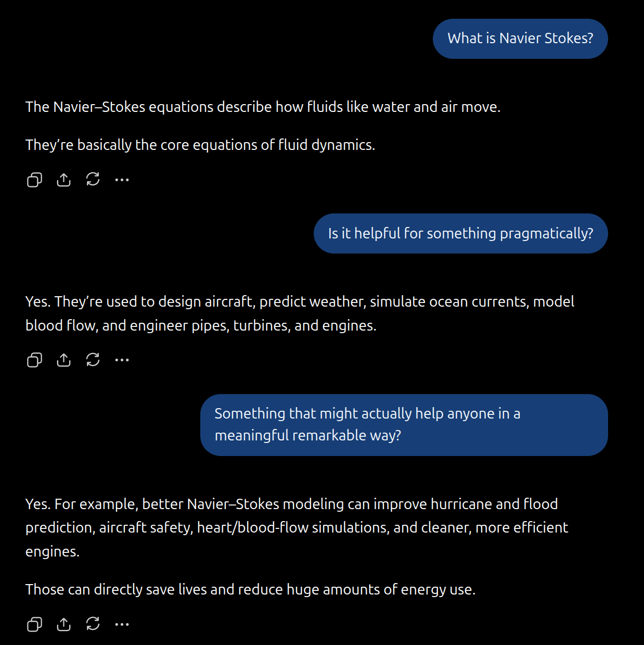Click the paragraph starting 'Yes. They're used to design'

click(x=300, y=313)
